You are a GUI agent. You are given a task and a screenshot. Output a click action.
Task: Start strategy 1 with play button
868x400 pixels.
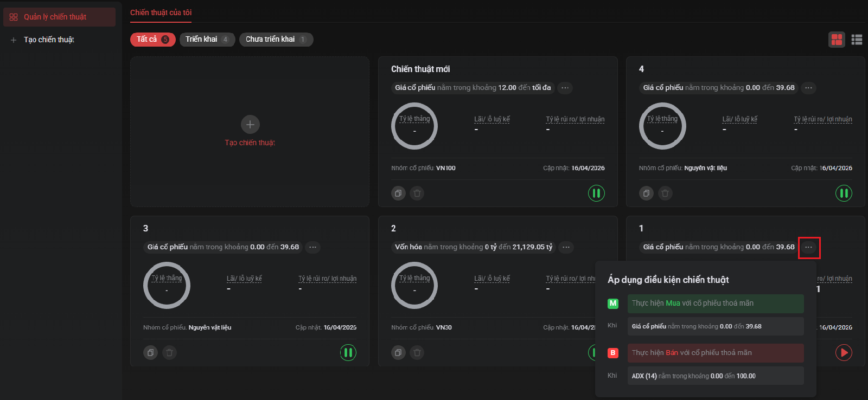(844, 352)
